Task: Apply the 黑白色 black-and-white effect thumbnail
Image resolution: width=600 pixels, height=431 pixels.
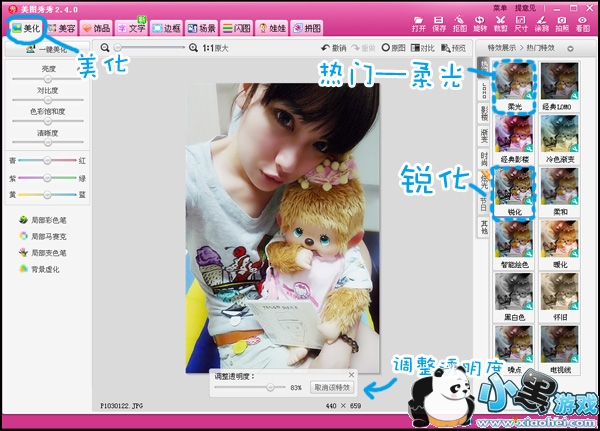Action: (514, 298)
